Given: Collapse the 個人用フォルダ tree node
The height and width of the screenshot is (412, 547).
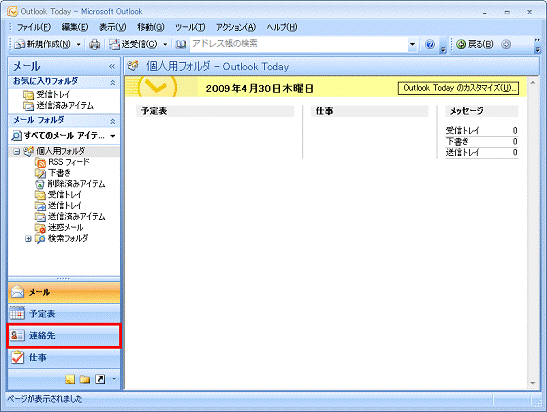Looking at the screenshot, I should point(16,151).
